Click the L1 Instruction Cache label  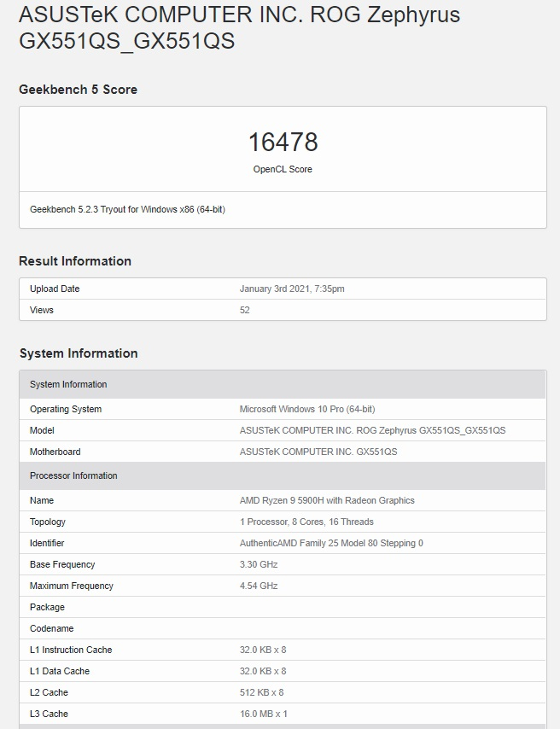(71, 650)
